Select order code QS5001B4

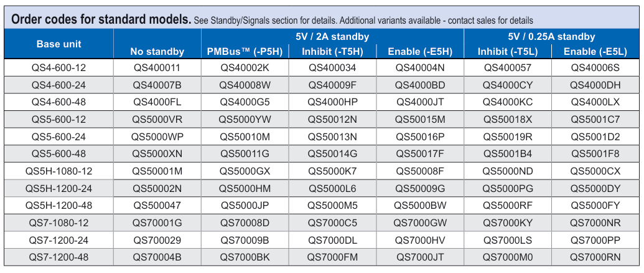(508, 154)
